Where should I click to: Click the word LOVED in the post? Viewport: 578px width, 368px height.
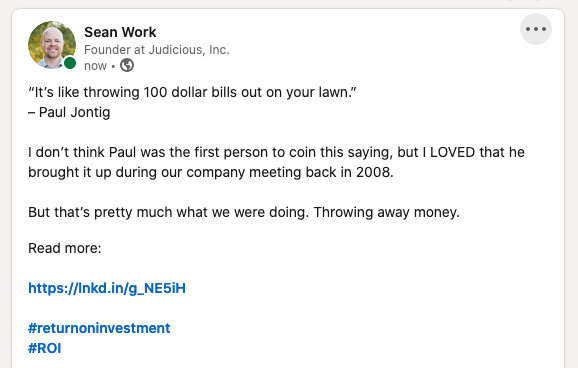coord(453,152)
